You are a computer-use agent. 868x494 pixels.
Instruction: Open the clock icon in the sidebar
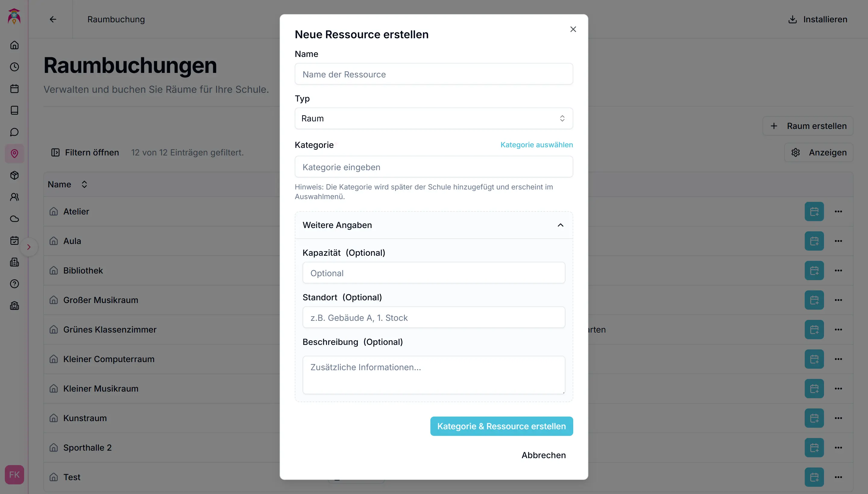tap(14, 67)
